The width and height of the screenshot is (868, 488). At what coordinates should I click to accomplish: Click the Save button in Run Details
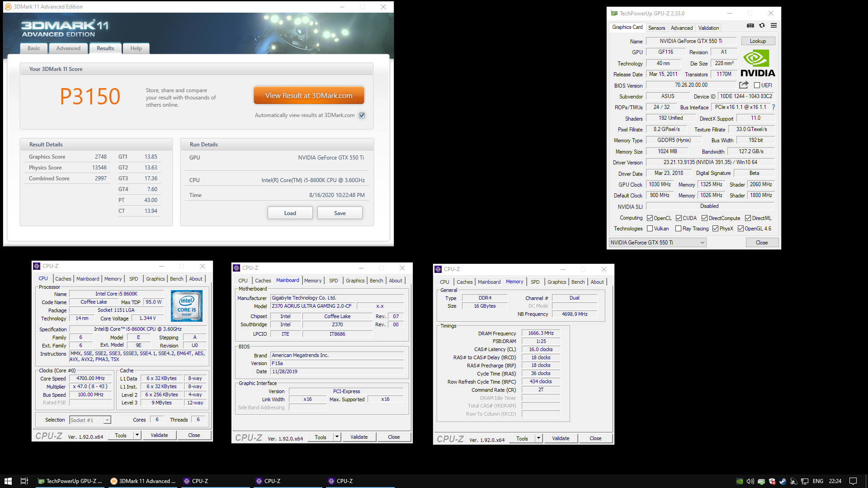[x=340, y=213]
